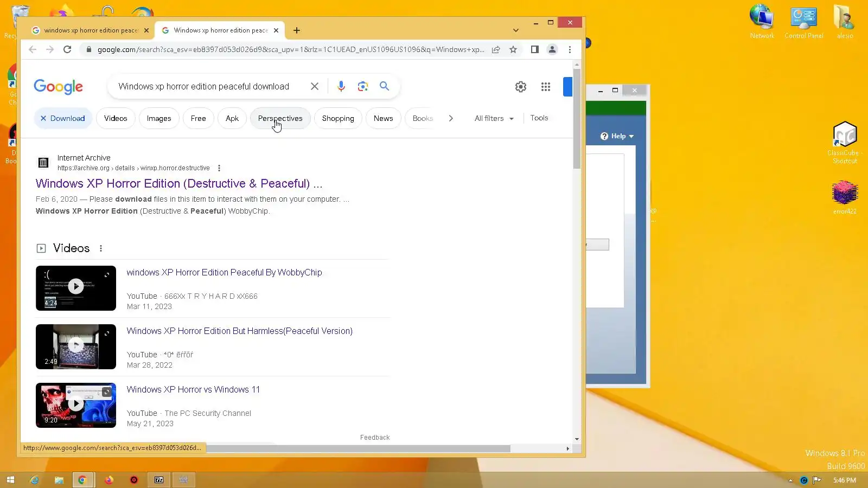Switch to News results
Image resolution: width=868 pixels, height=488 pixels.
384,118
